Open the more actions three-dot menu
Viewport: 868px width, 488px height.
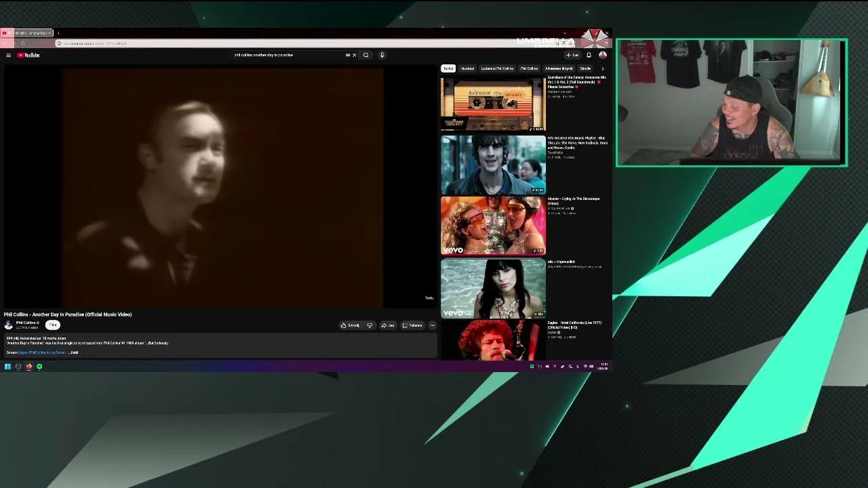pyautogui.click(x=432, y=325)
